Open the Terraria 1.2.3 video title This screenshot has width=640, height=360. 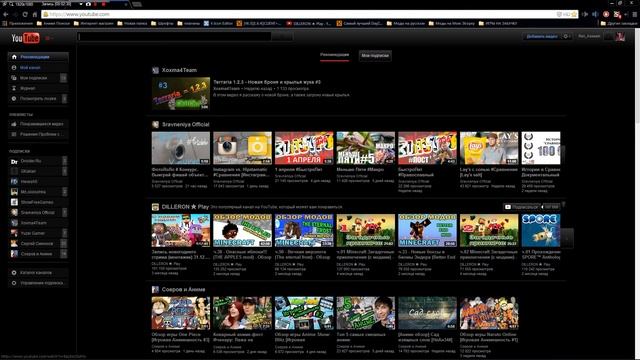click(x=267, y=82)
